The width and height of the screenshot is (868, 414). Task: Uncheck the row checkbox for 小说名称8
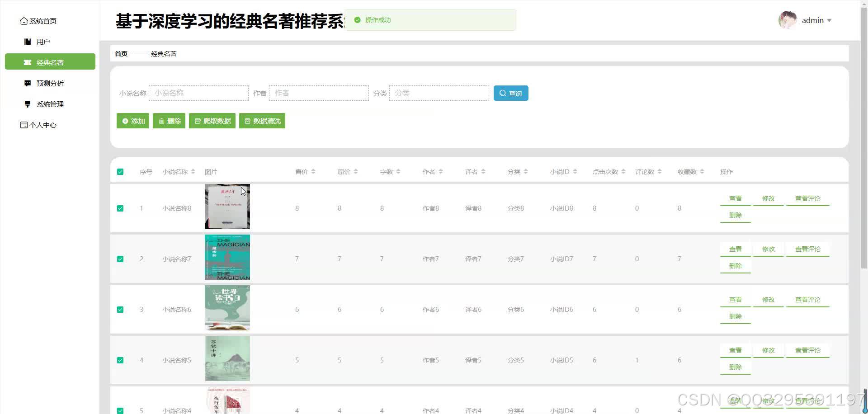[120, 208]
